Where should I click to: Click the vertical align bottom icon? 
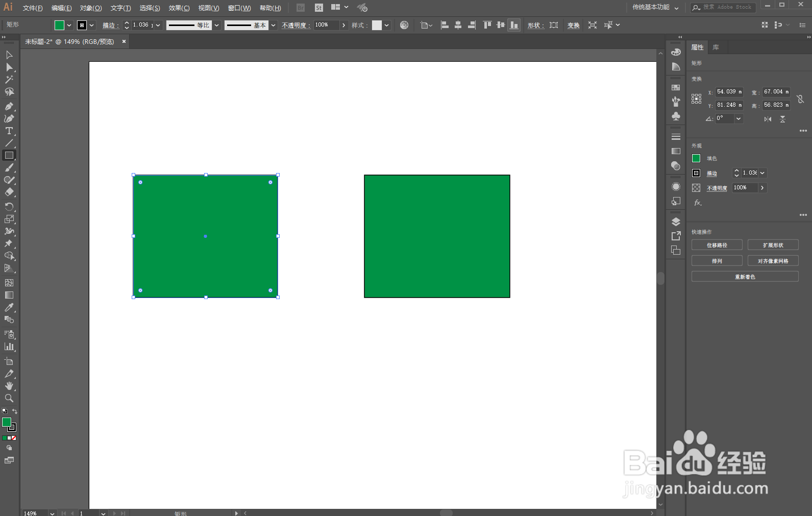pos(514,25)
